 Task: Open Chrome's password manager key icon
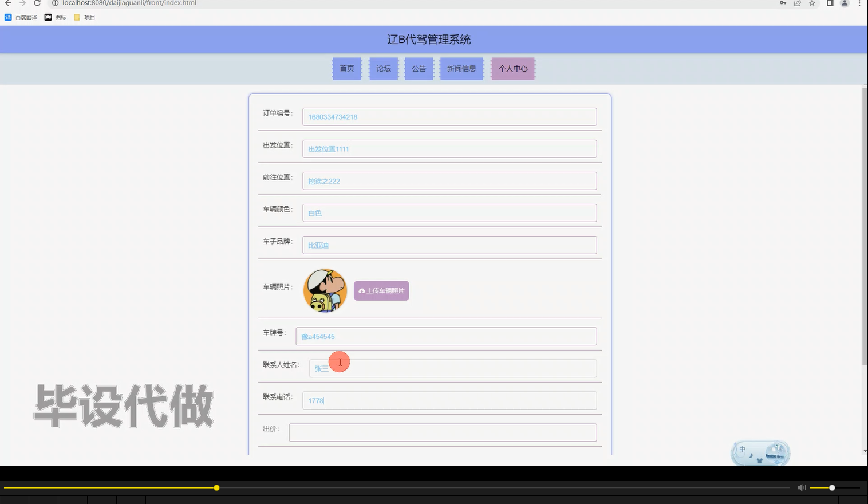tap(783, 3)
